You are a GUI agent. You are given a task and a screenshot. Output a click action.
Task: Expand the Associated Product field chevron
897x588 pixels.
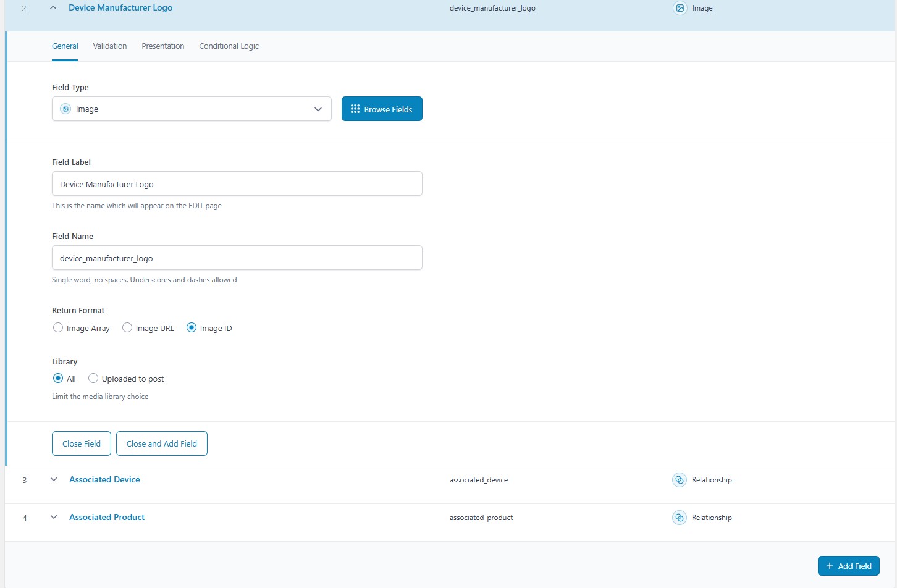pos(54,517)
